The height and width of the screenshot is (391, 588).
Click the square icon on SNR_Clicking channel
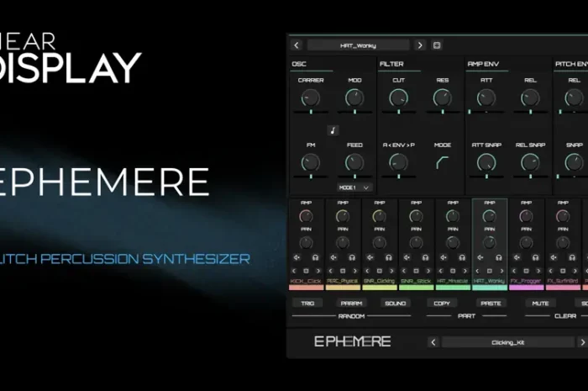tap(380, 271)
